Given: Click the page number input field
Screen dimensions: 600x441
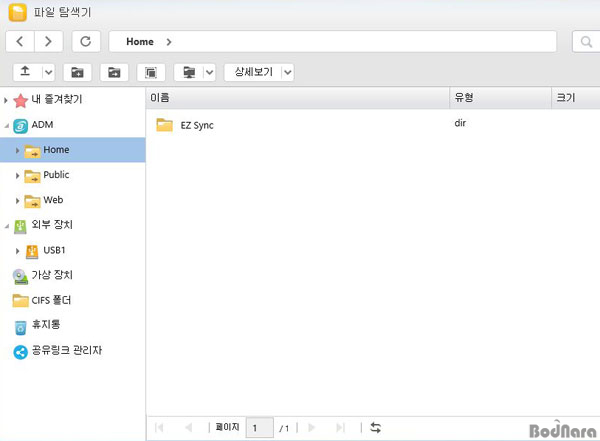Looking at the screenshot, I should coord(260,428).
